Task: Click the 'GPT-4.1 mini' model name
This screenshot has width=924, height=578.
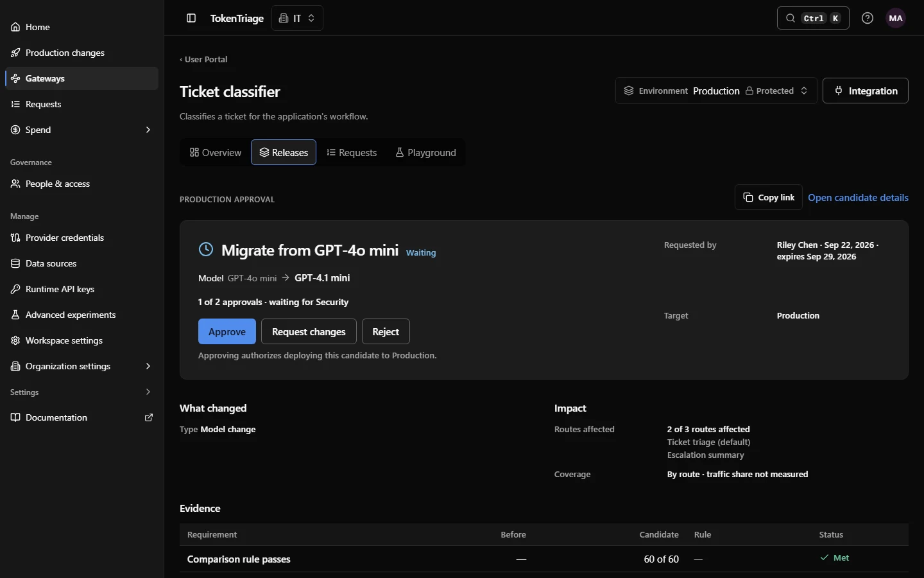Action: 322,278
